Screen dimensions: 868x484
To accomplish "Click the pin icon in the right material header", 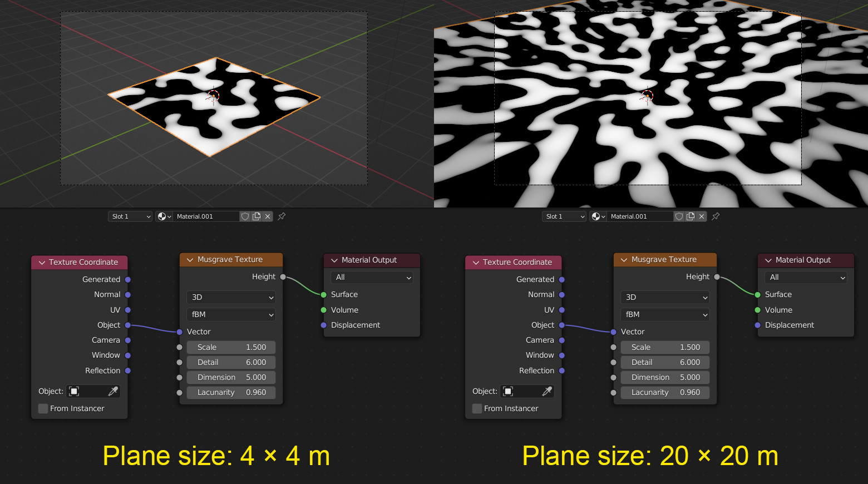I will (x=716, y=216).
